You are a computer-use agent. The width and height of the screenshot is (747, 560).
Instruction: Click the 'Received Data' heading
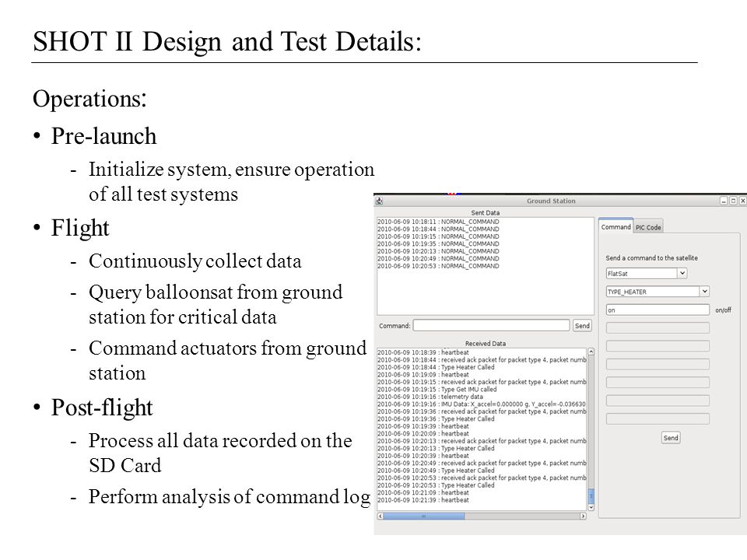(486, 343)
